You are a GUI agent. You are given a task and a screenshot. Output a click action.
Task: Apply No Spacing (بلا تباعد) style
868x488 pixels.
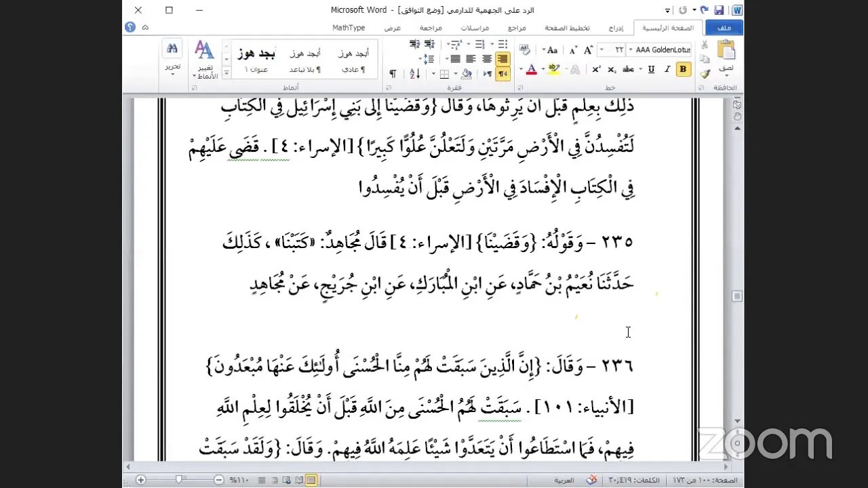pyautogui.click(x=304, y=60)
